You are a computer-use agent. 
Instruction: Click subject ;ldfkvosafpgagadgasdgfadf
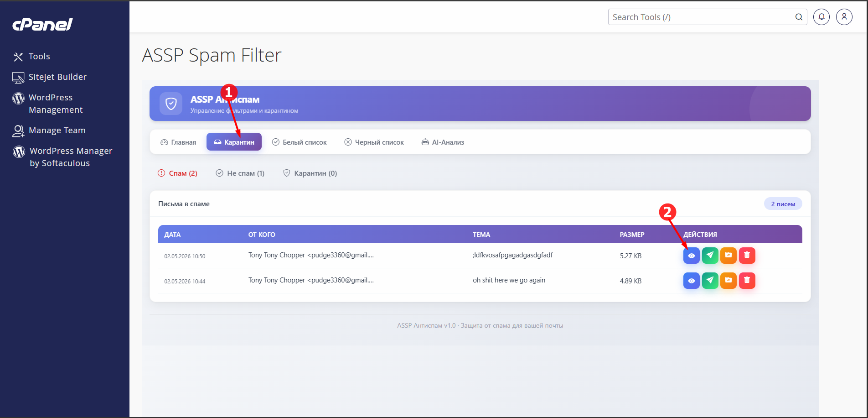pyautogui.click(x=512, y=255)
